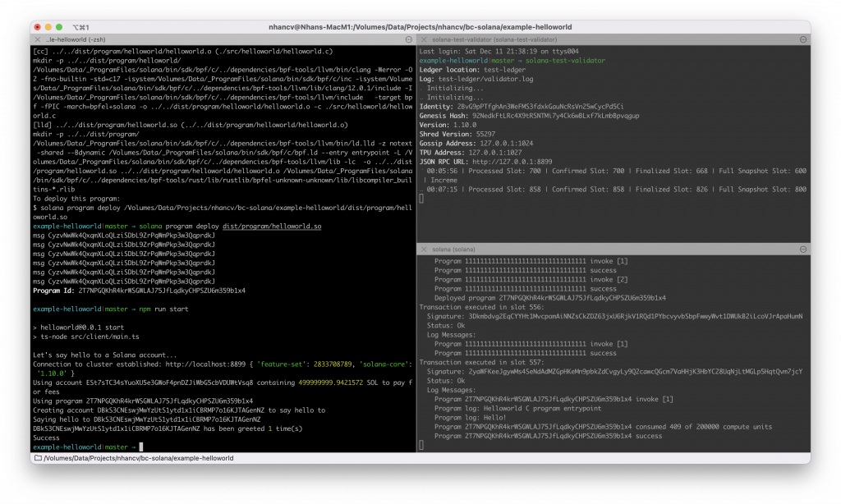Click 'Program log: Helloworld C program entrypoint' line
Image resolution: width=841 pixels, height=504 pixels.
click(517, 409)
